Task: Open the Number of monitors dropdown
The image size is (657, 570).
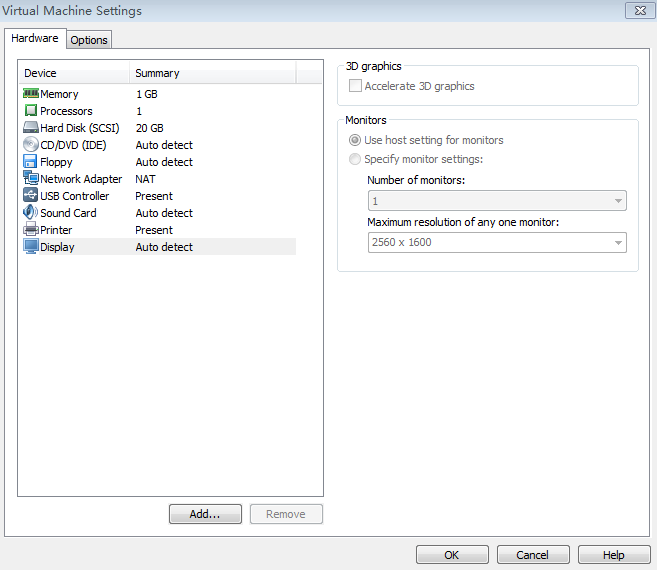Action: [497, 201]
